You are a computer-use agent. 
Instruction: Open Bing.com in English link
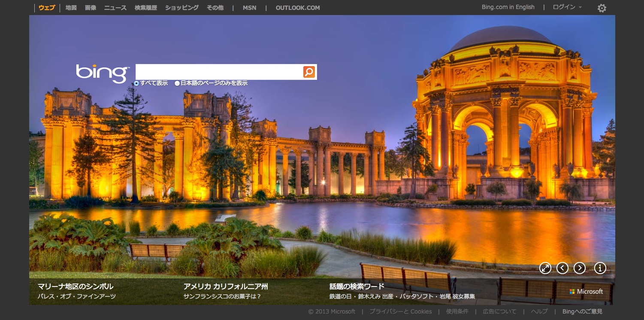pyautogui.click(x=508, y=7)
